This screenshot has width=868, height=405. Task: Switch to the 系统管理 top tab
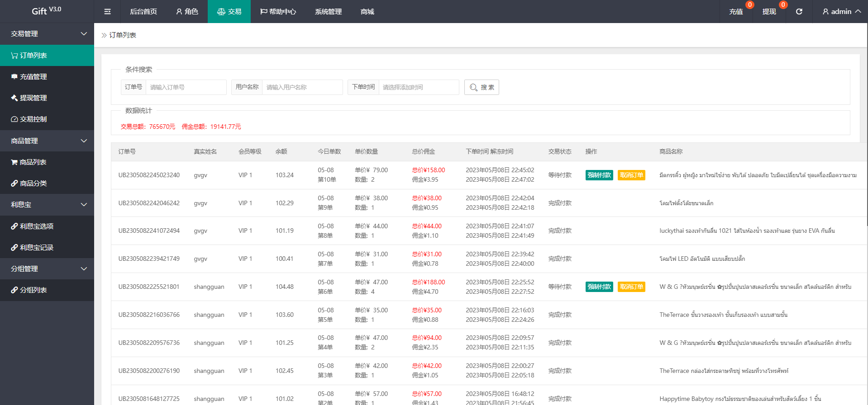tap(328, 11)
